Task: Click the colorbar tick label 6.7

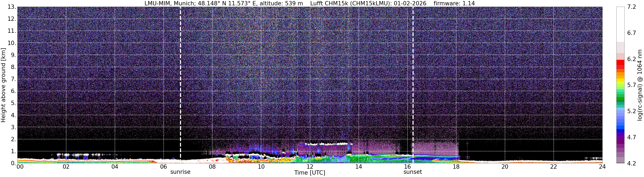Action: (x=632, y=33)
